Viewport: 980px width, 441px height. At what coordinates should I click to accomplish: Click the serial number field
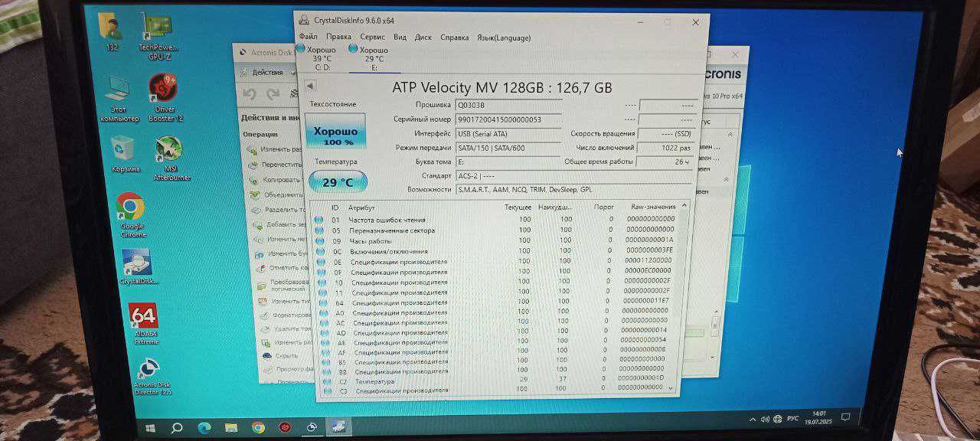click(508, 119)
